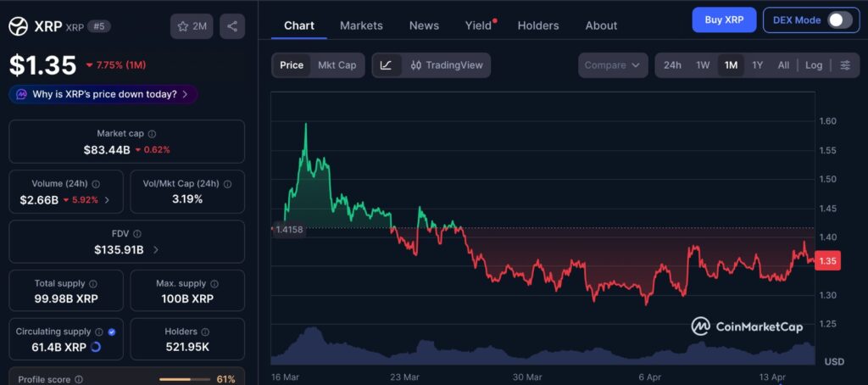This screenshot has width=868, height=385.
Task: Open the Compare dropdown
Action: pyautogui.click(x=613, y=65)
